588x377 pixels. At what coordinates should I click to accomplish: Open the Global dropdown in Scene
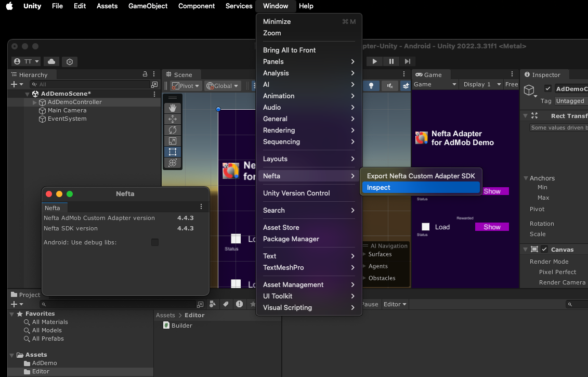coord(222,86)
